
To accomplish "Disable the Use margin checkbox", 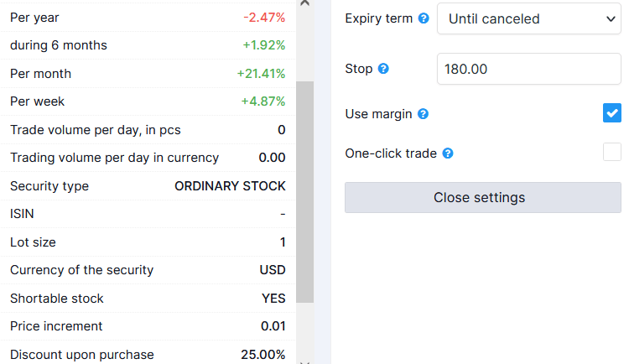I will 611,113.
